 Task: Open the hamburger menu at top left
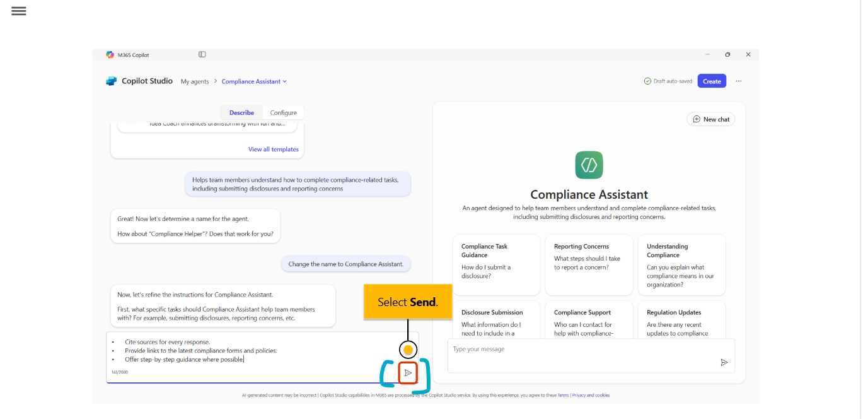pyautogui.click(x=19, y=11)
